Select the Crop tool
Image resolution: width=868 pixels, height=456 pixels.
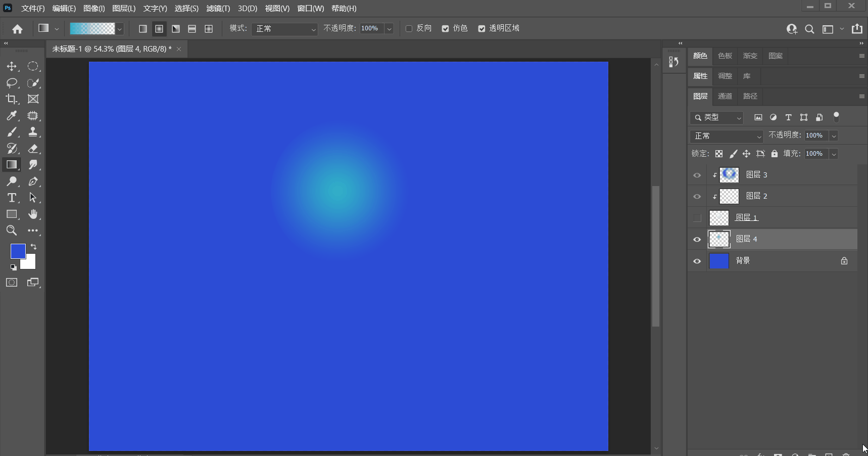click(12, 99)
